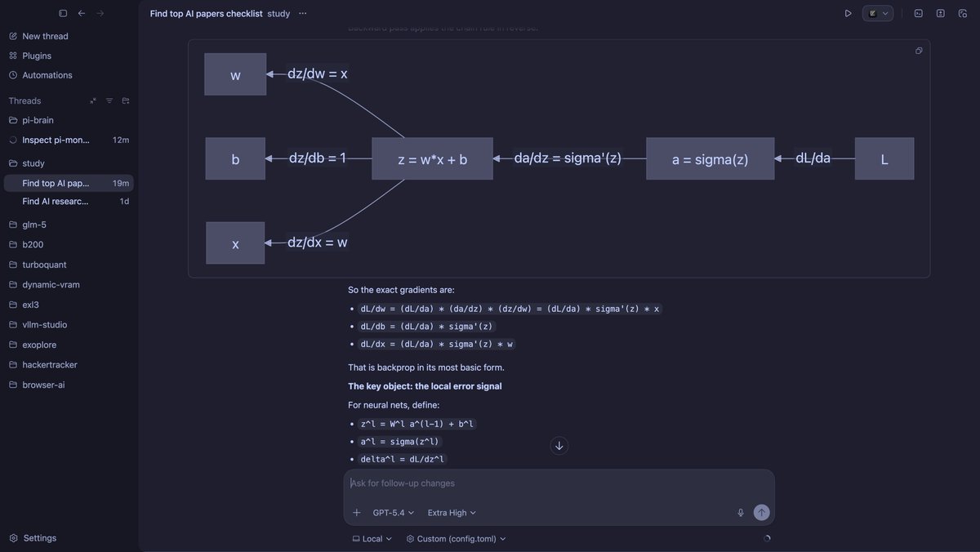Click the loading spinner below the composer

click(766, 539)
